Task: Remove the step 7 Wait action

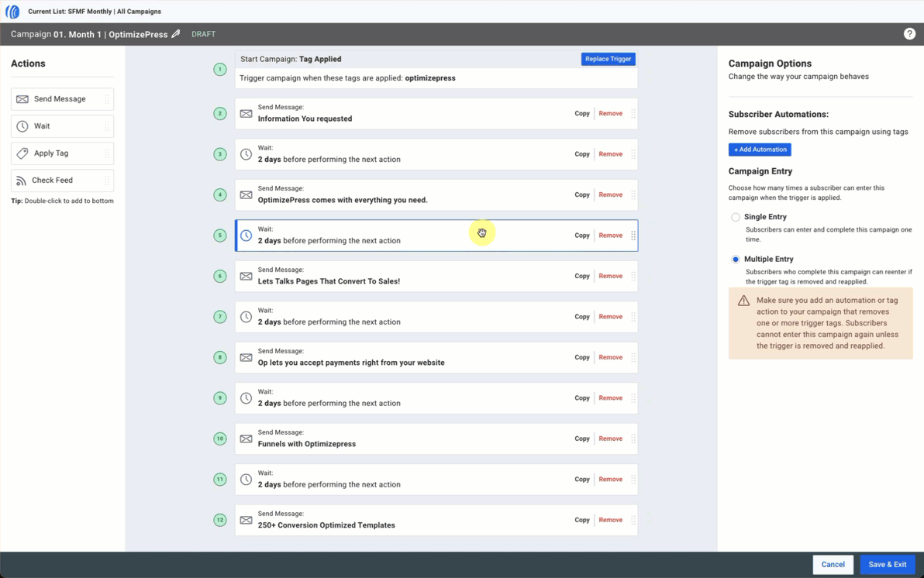Action: point(611,316)
